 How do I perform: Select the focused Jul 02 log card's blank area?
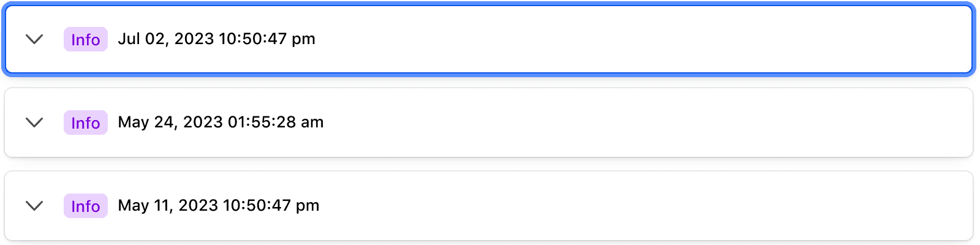coord(612,39)
